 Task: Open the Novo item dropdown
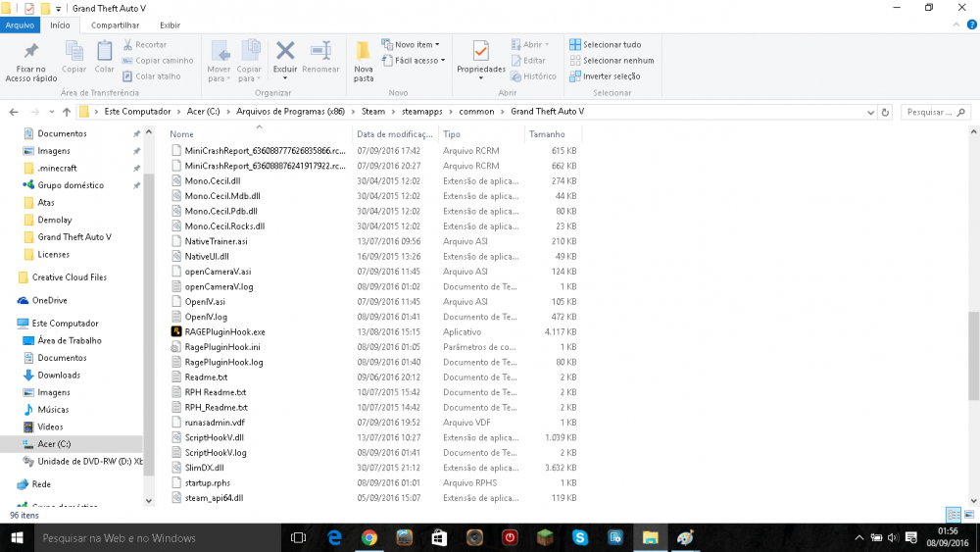click(x=416, y=44)
